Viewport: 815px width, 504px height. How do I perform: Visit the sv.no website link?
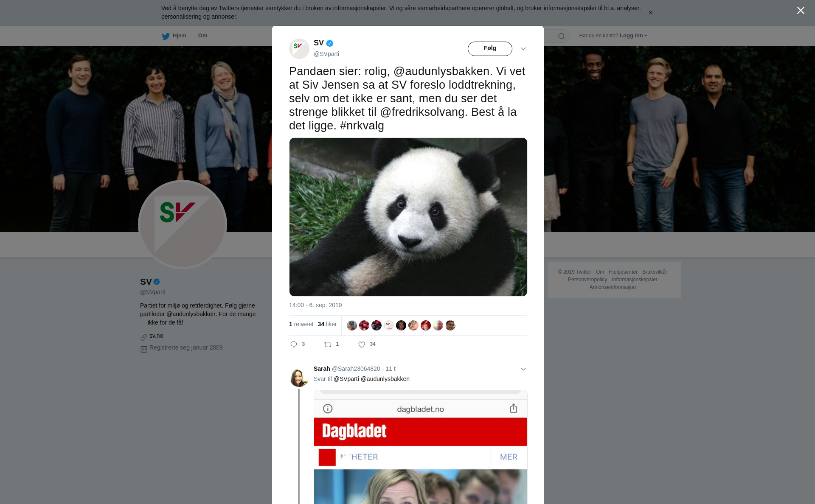click(x=156, y=336)
